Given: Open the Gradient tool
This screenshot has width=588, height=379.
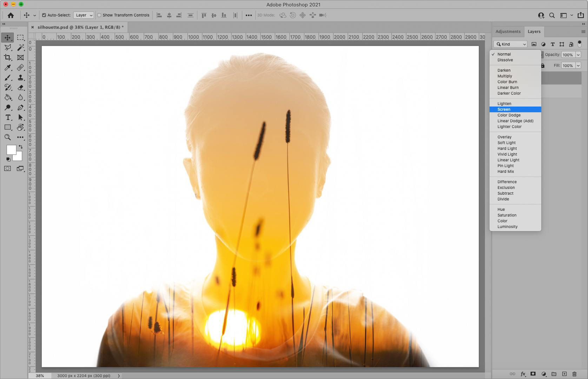Looking at the screenshot, I should click(8, 98).
